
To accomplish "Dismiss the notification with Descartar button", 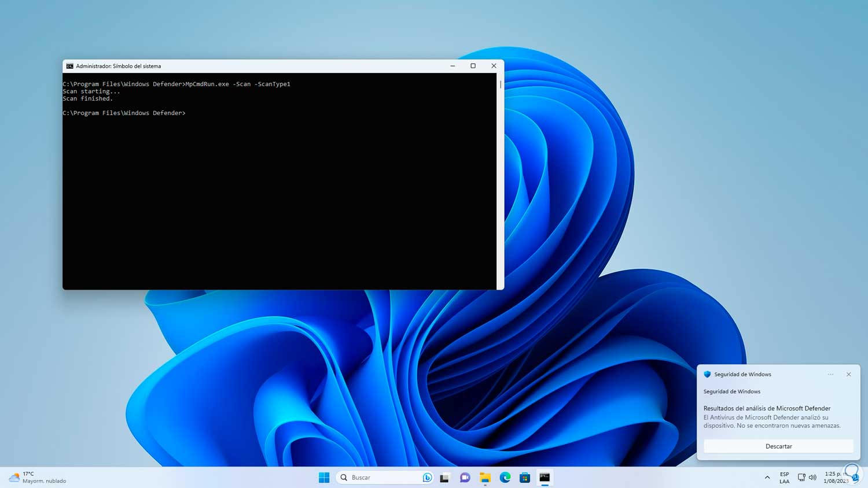I will [x=778, y=446].
